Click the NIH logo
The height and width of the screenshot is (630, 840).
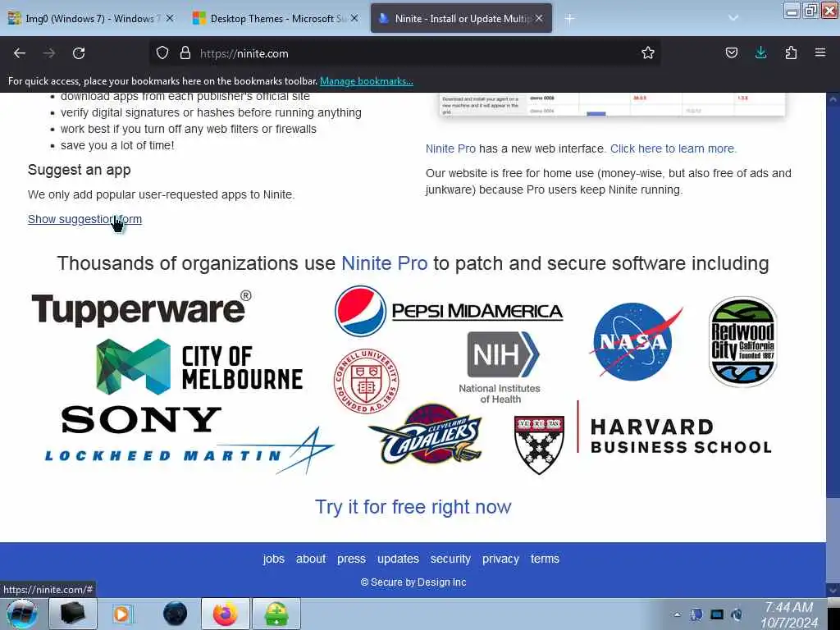click(500, 367)
